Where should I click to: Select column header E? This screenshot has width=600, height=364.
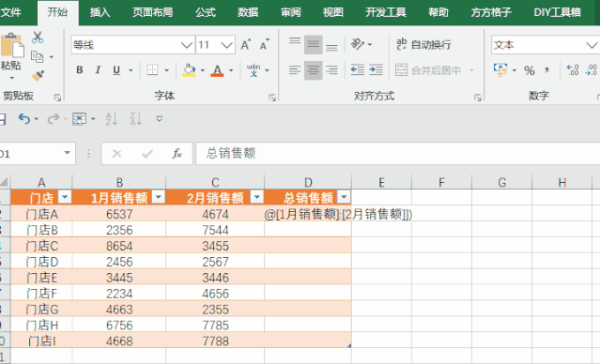coord(381,182)
